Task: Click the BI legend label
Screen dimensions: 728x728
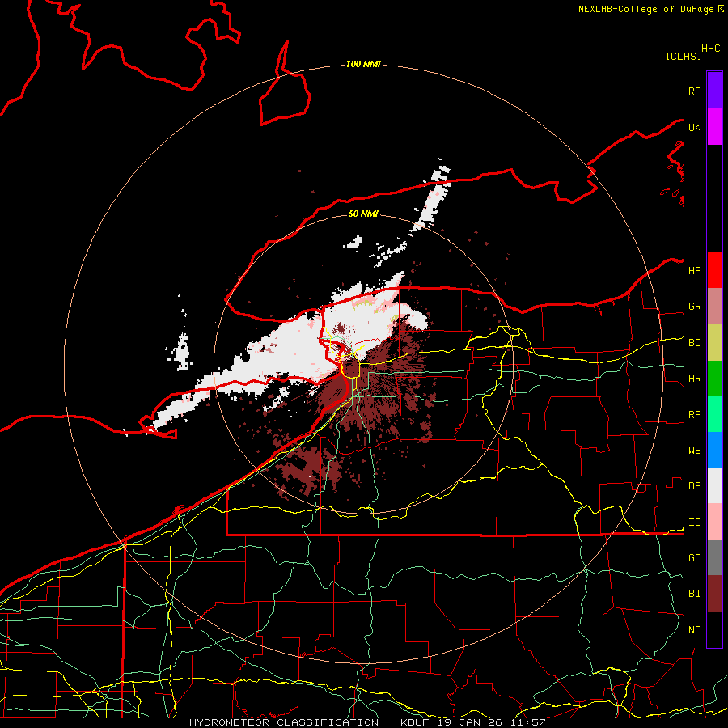Action: [695, 594]
